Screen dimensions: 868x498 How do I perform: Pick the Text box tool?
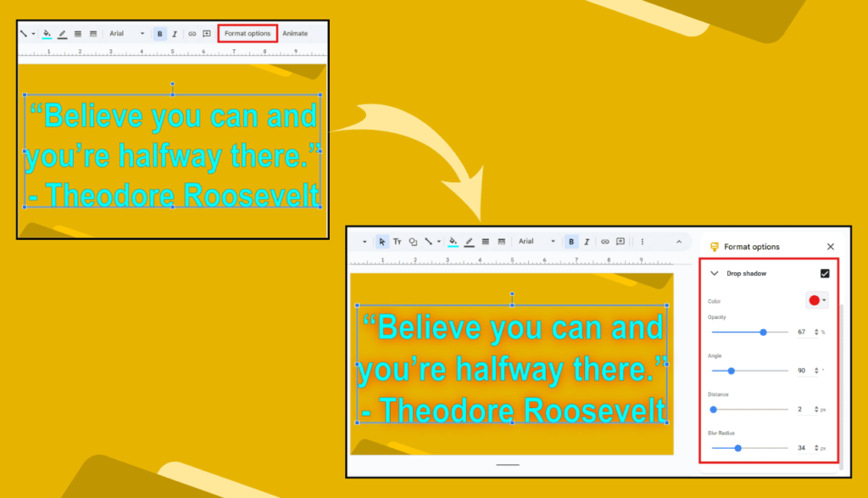[x=398, y=242]
